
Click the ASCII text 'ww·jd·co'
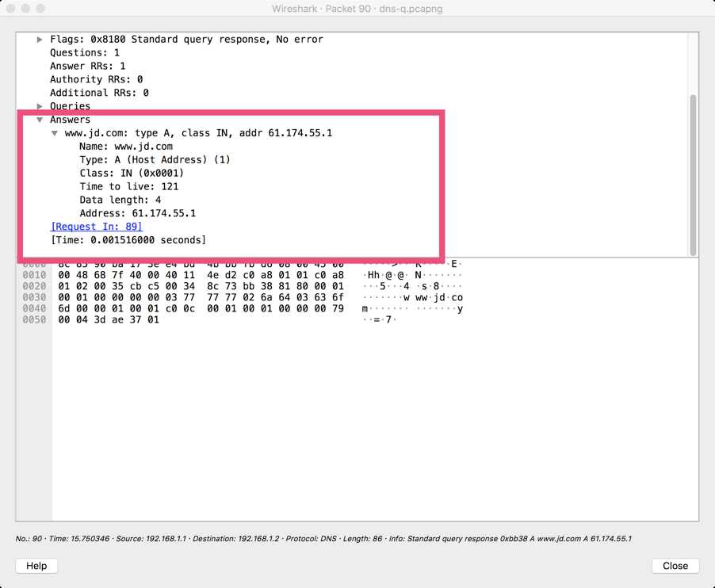point(438,298)
